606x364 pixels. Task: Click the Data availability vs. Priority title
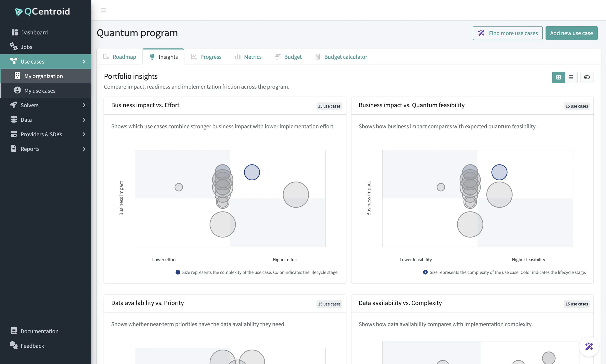(147, 303)
